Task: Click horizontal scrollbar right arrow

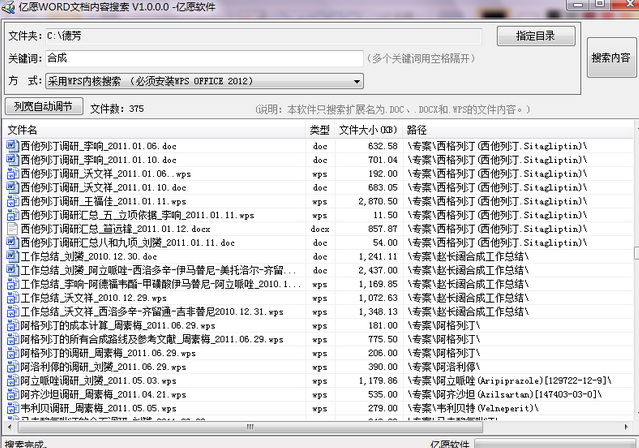Action: tap(626, 427)
